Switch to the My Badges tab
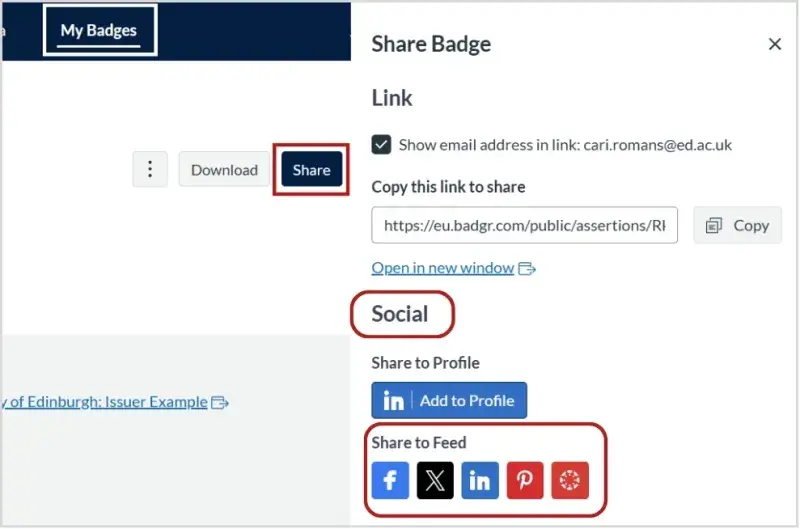 pyautogui.click(x=99, y=30)
